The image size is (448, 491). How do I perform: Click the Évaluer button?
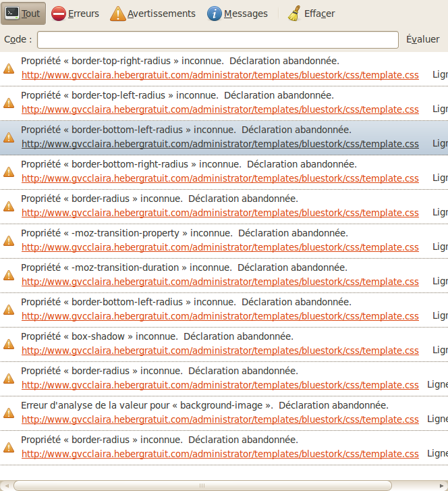(422, 39)
